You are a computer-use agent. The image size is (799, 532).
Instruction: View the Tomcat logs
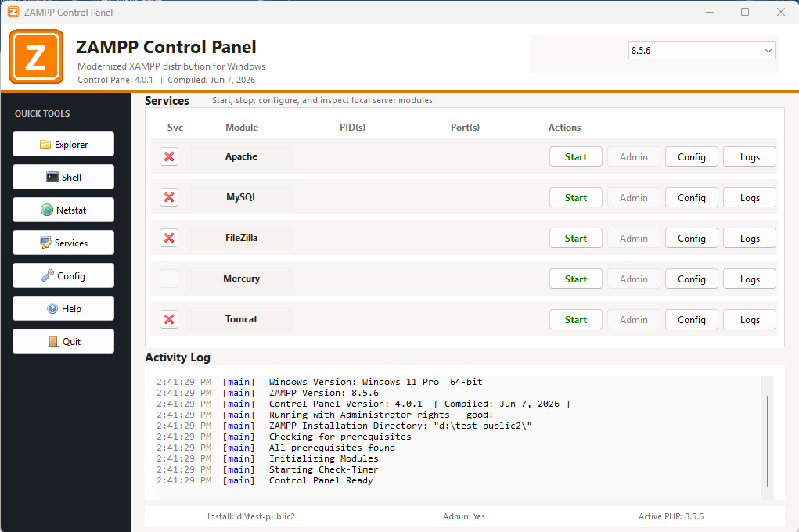tap(750, 320)
